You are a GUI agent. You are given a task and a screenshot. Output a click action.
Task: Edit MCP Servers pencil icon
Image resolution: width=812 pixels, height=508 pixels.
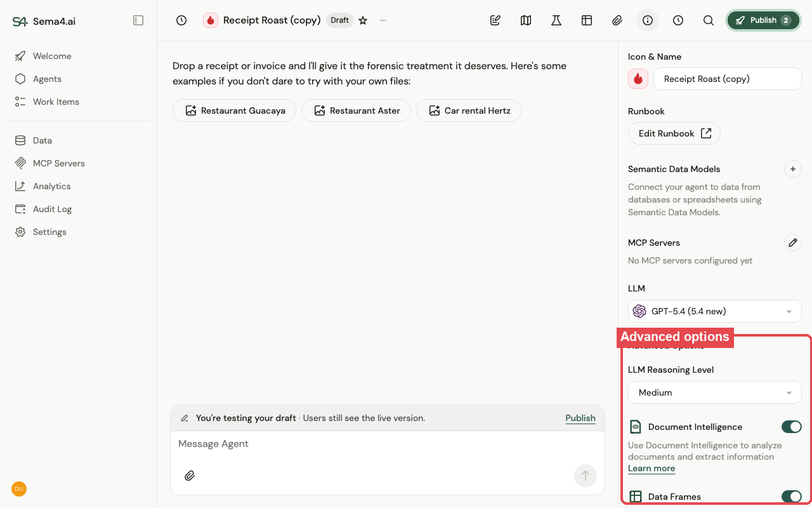click(x=793, y=243)
